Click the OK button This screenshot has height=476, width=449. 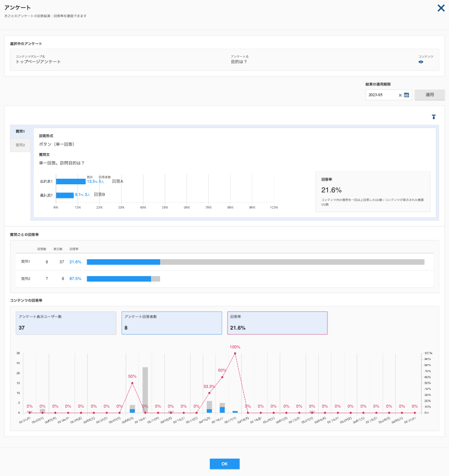pyautogui.click(x=224, y=463)
